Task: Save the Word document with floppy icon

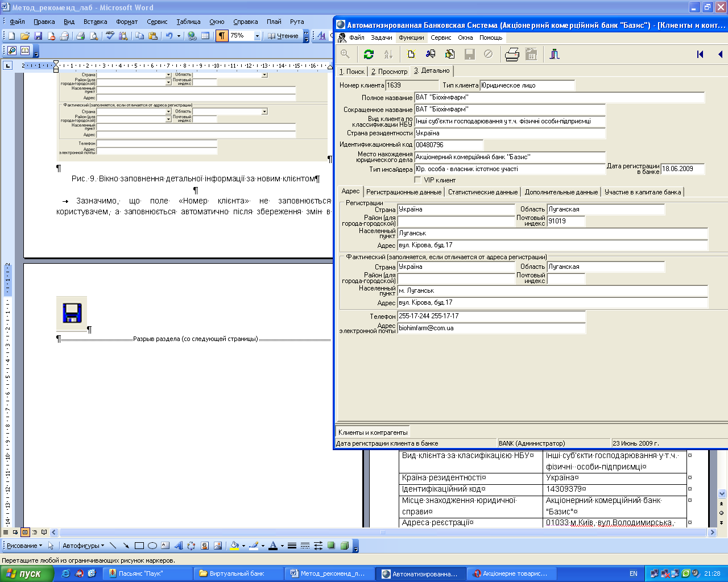Action: tap(38, 36)
